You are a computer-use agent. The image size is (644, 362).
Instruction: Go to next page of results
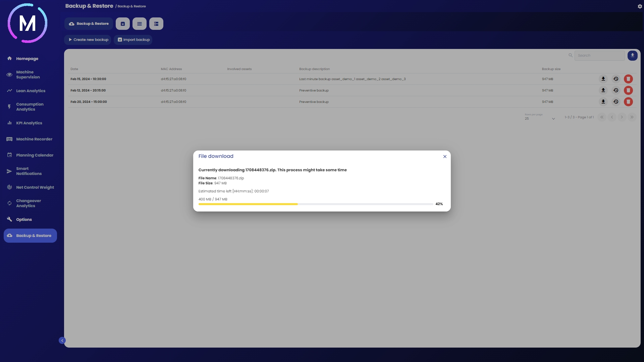coord(622,117)
